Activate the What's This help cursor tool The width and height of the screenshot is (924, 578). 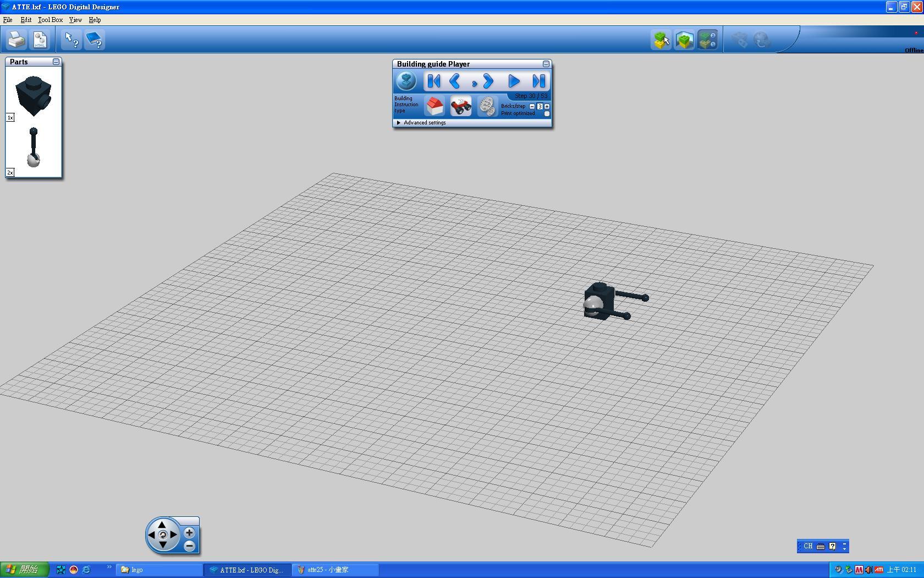pyautogui.click(x=71, y=40)
